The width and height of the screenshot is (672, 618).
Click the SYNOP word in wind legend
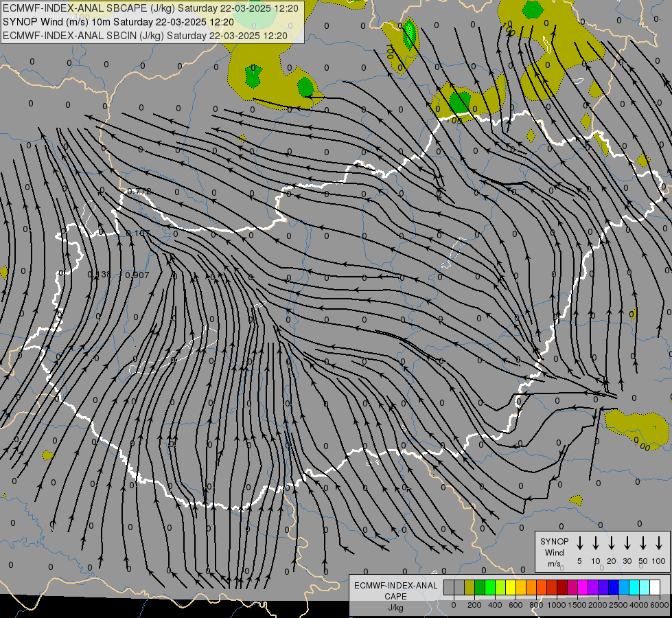click(x=554, y=542)
